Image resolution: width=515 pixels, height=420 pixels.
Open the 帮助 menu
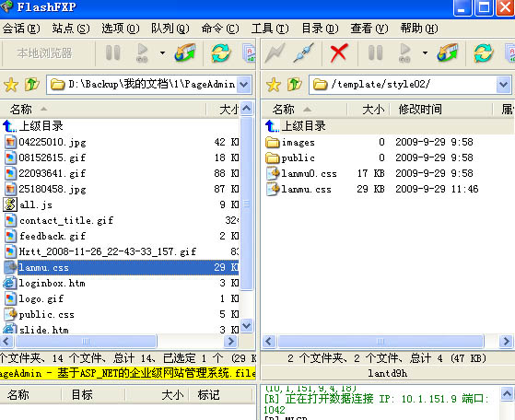419,29
